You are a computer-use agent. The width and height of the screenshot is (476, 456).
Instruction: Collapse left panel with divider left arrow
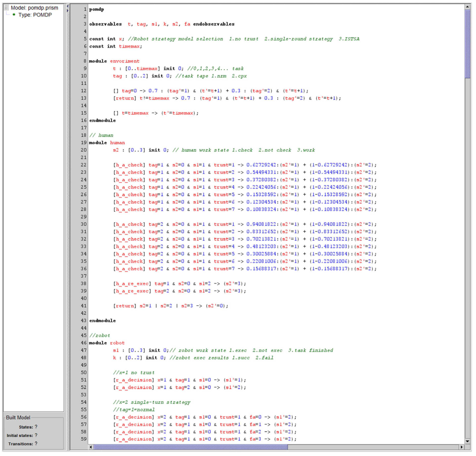(x=68, y=7)
